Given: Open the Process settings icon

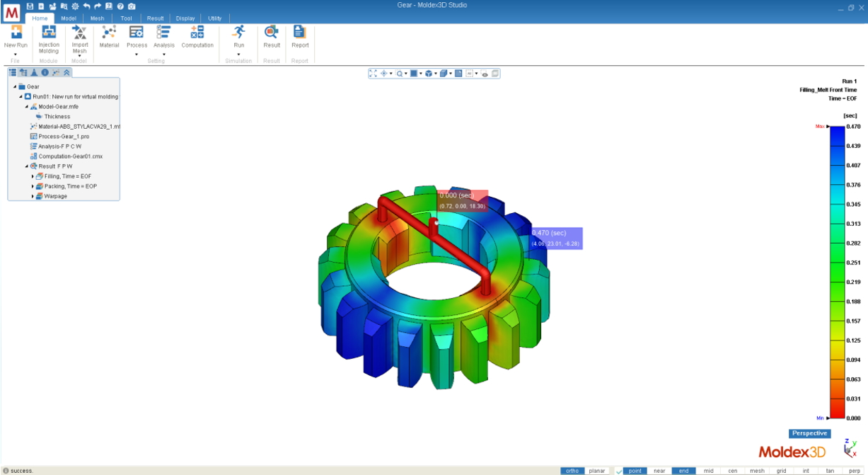Looking at the screenshot, I should pyautogui.click(x=137, y=32).
